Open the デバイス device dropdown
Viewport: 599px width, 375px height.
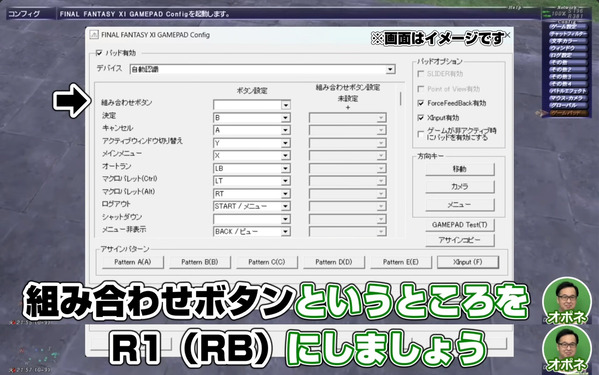point(262,70)
